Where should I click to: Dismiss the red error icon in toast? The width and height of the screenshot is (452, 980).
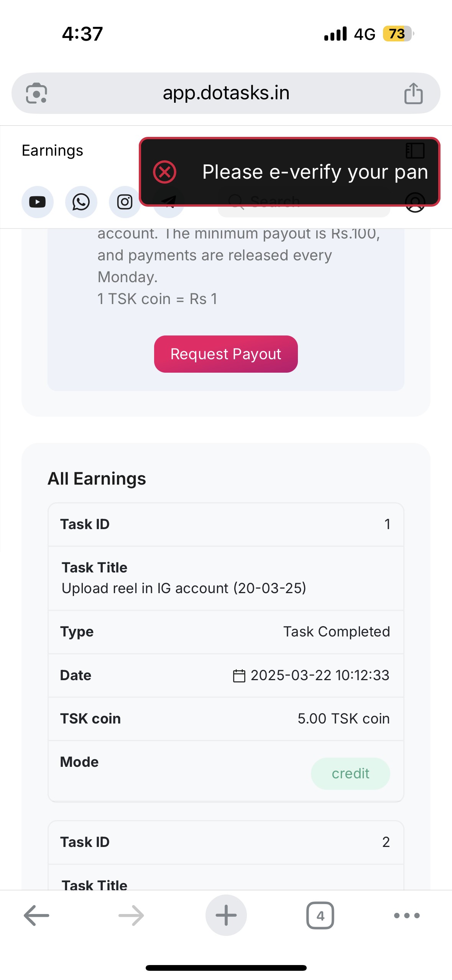[x=165, y=172]
